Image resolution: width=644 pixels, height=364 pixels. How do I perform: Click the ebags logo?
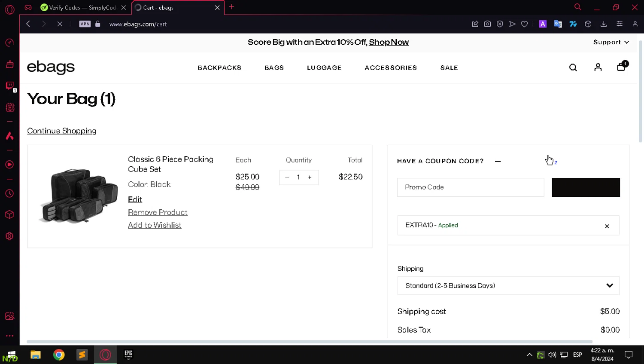(51, 67)
